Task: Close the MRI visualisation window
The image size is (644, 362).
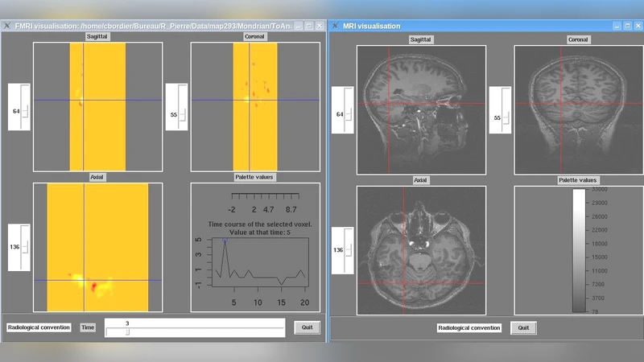Action: [638, 26]
